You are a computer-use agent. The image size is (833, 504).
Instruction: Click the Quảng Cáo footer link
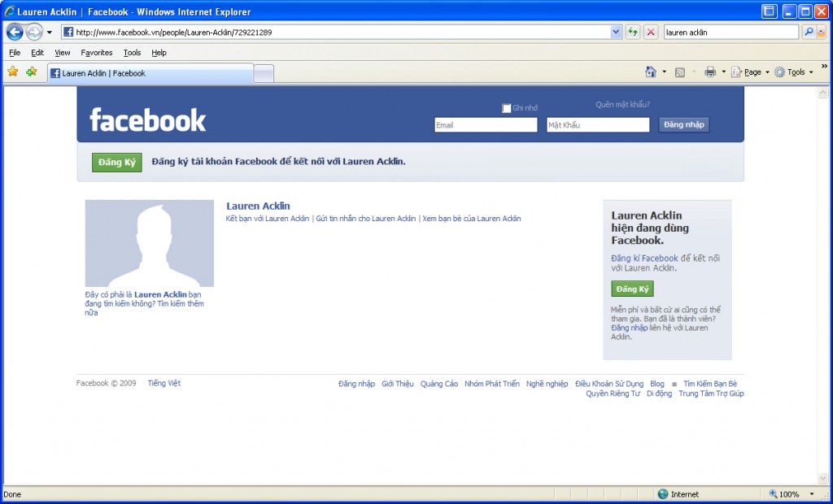pyautogui.click(x=439, y=384)
